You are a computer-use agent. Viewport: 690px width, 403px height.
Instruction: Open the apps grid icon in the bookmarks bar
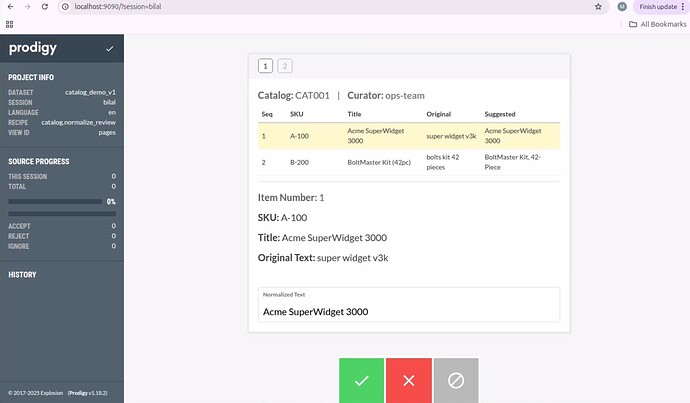pos(9,24)
